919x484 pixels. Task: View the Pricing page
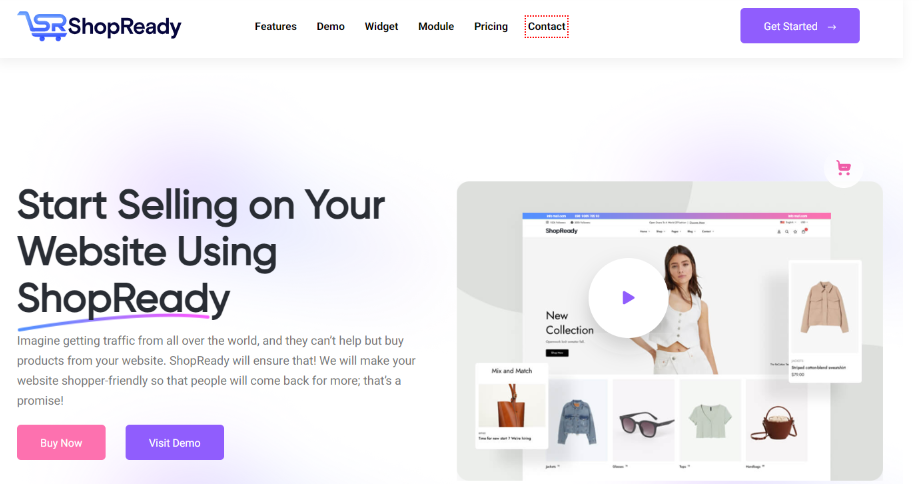(x=491, y=26)
